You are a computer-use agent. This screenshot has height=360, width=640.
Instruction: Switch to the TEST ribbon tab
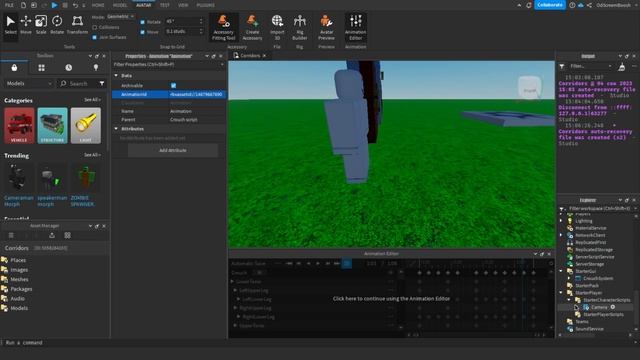pyautogui.click(x=164, y=5)
